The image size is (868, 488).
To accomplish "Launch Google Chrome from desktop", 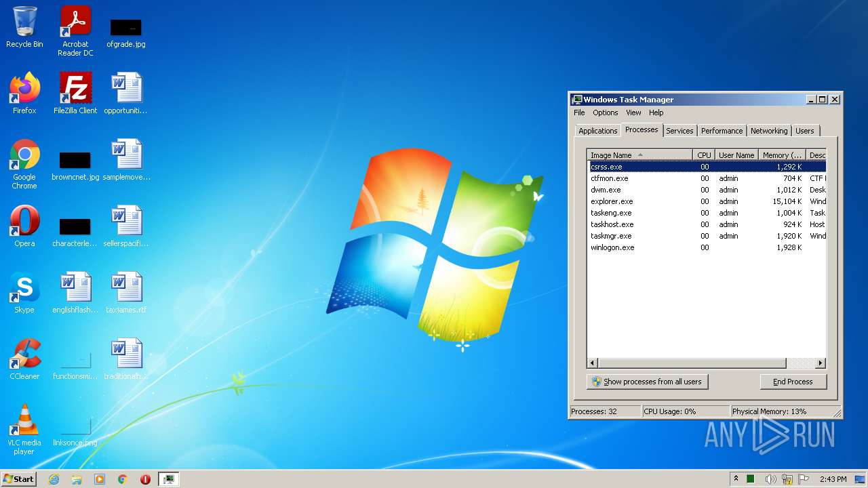I will (x=24, y=164).
